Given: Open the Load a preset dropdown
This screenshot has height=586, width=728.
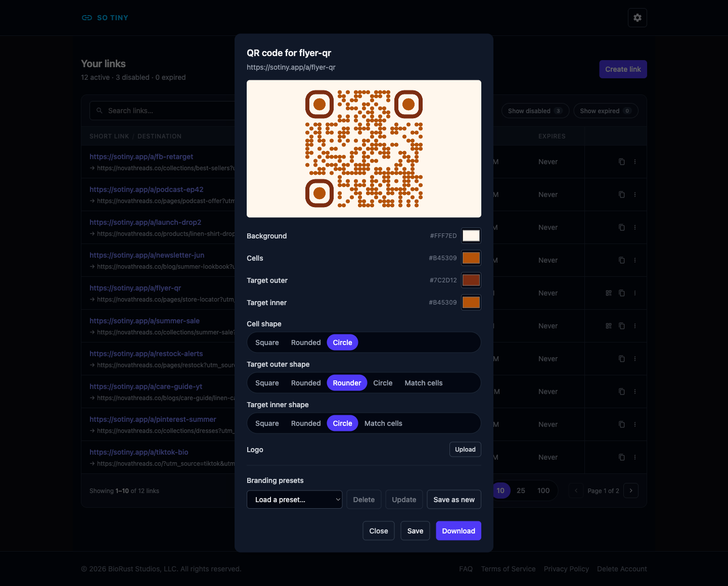Looking at the screenshot, I should tap(295, 500).
